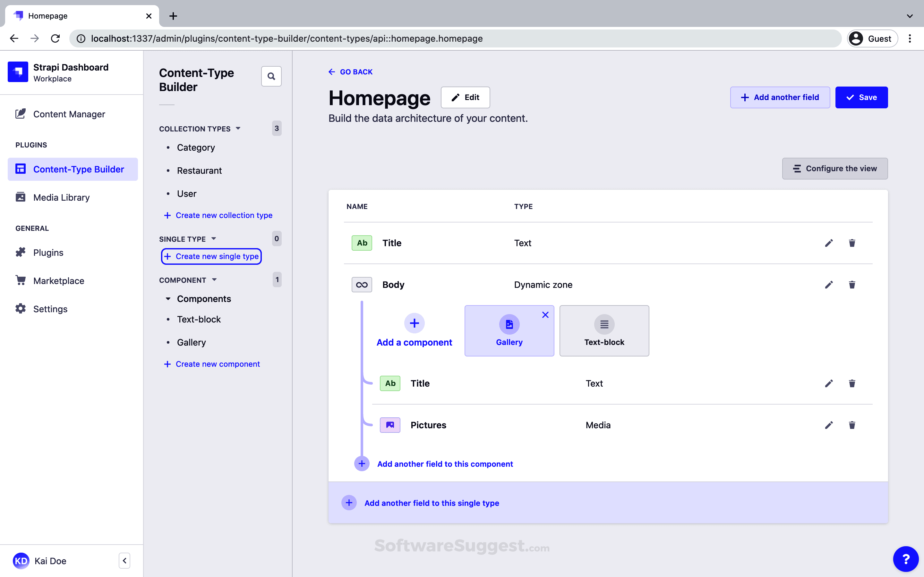The height and width of the screenshot is (577, 924).
Task: Go to Settings in the sidebar
Action: pyautogui.click(x=50, y=309)
